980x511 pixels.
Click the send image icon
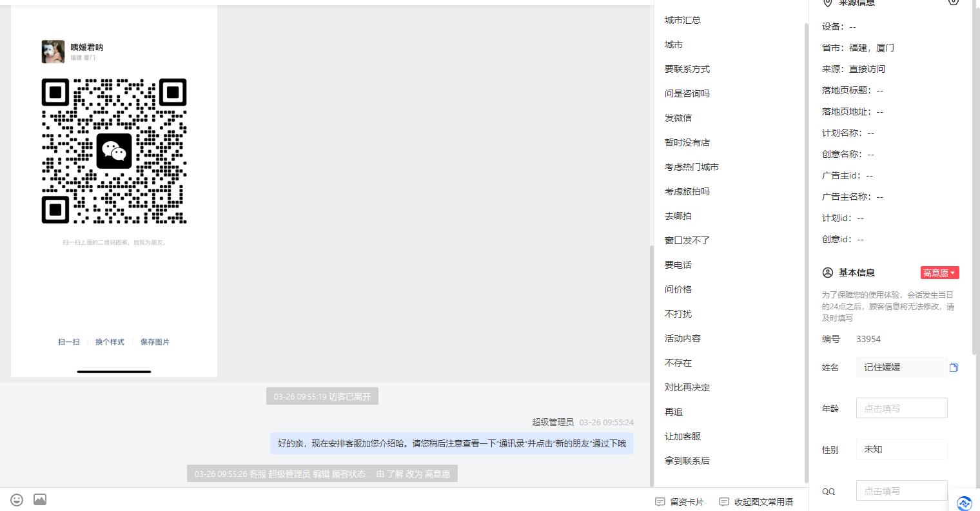pyautogui.click(x=40, y=499)
